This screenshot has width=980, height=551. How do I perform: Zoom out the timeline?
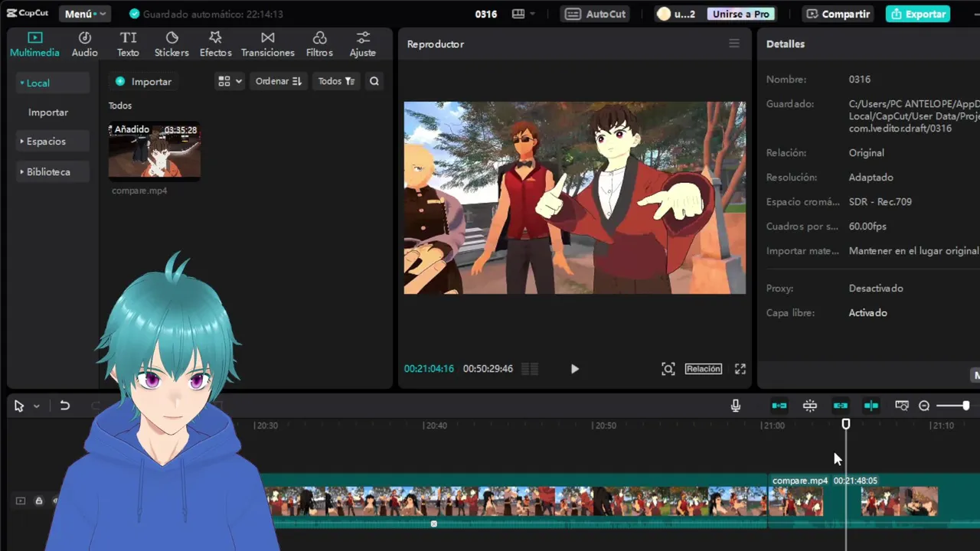click(x=924, y=406)
